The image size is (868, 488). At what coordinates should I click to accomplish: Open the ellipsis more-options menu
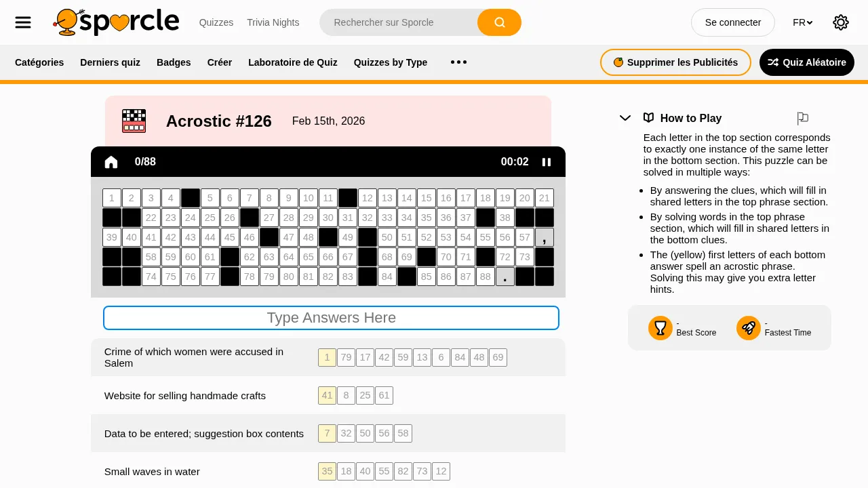(x=458, y=62)
